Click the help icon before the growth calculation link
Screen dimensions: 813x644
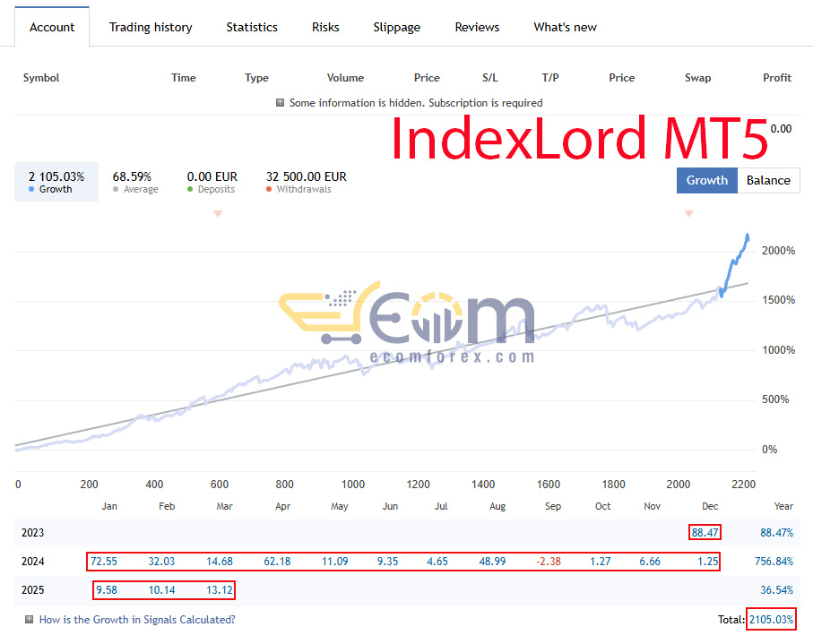tap(29, 619)
